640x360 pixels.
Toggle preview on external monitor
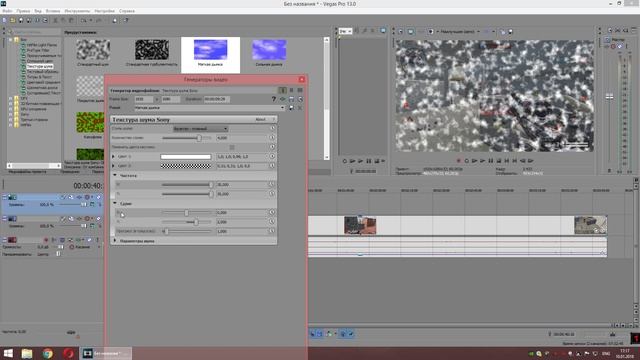click(411, 31)
